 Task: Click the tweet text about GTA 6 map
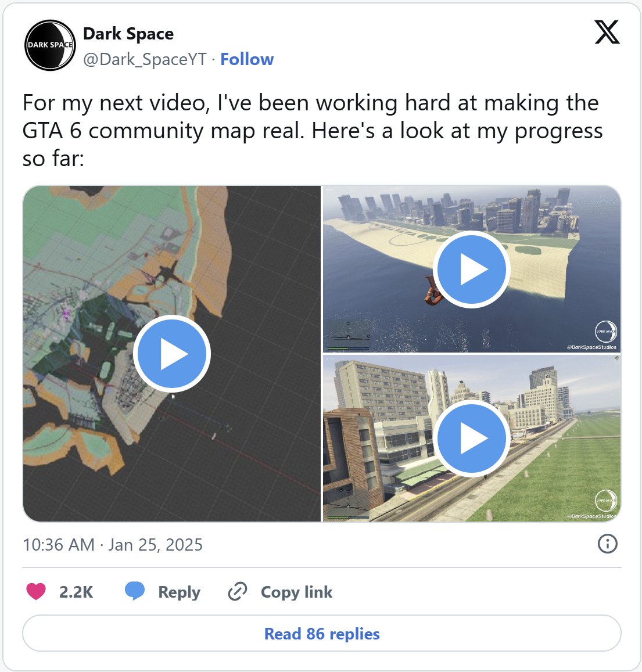[x=313, y=131]
